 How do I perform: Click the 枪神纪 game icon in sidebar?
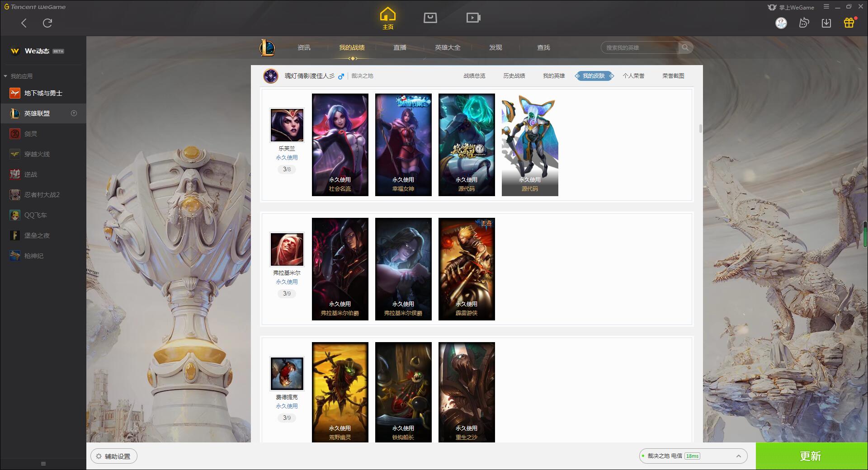[15, 256]
